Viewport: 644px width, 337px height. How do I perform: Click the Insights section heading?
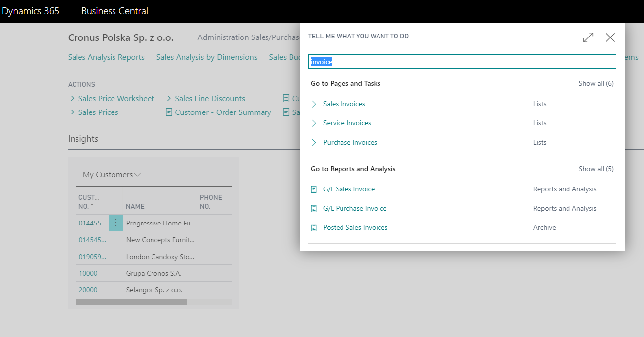click(x=83, y=139)
